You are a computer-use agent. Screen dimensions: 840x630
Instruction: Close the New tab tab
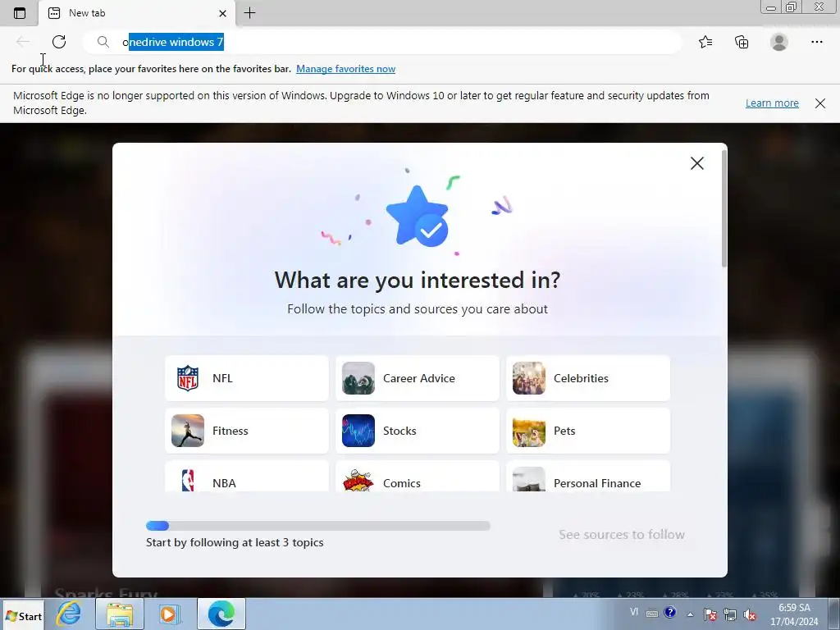tap(222, 13)
